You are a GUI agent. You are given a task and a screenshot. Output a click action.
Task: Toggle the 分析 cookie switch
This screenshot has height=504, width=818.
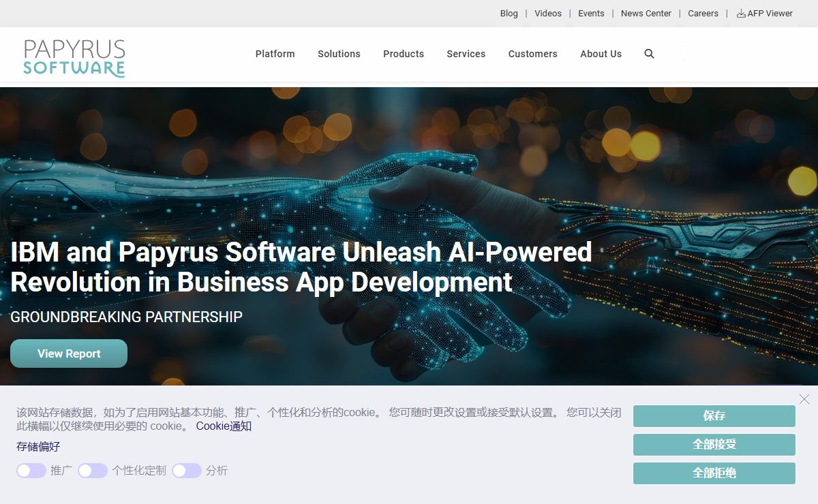[187, 471]
